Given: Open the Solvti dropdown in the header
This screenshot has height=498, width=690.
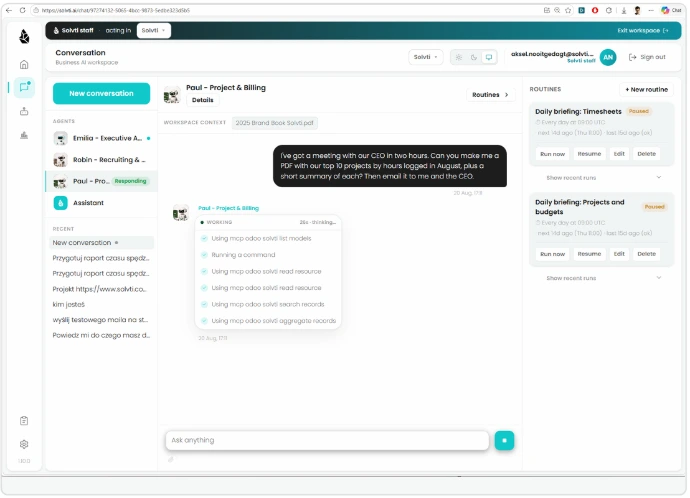Looking at the screenshot, I should [x=426, y=57].
